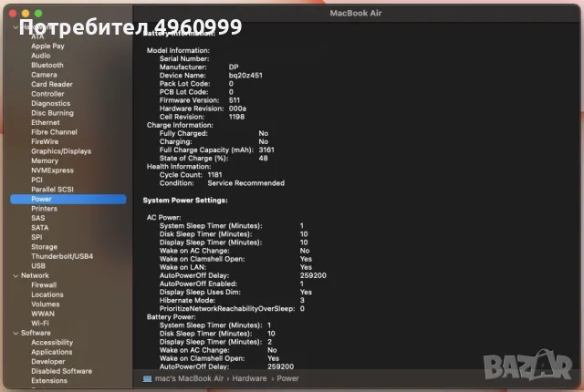
Task: Select Disabled Software entry
Action: click(x=61, y=371)
